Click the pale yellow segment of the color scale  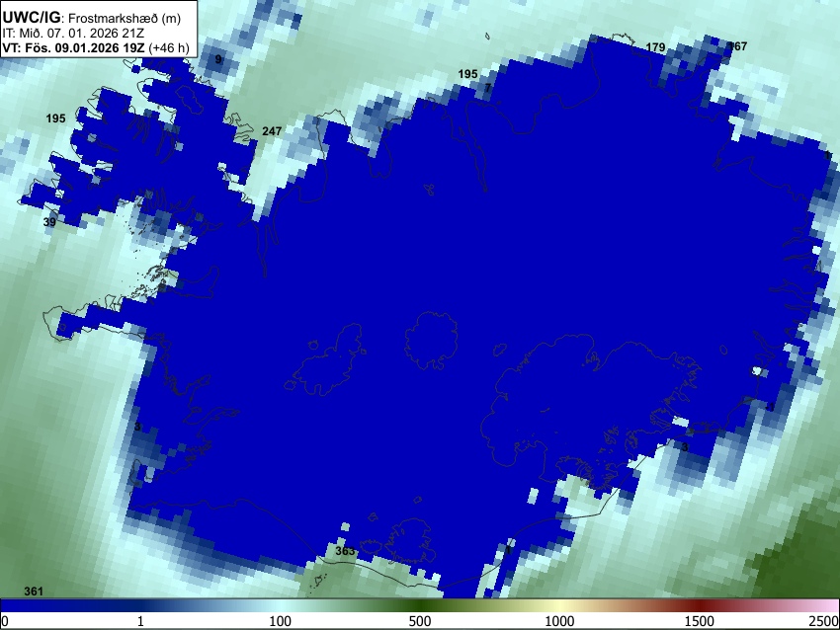click(559, 605)
